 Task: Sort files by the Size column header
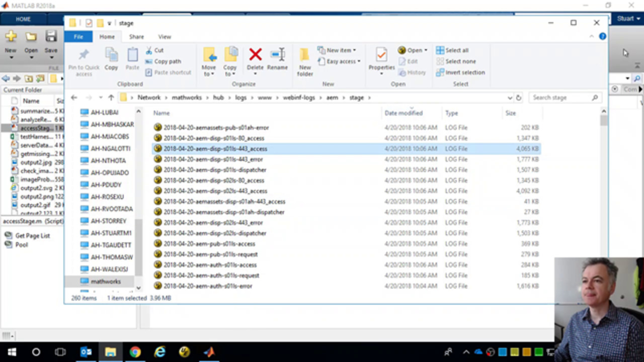coord(511,113)
